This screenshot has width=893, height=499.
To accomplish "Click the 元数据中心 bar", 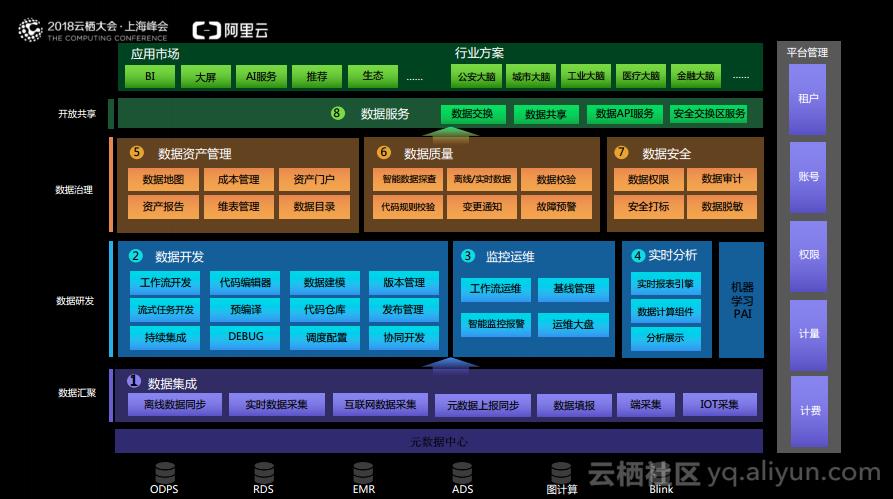I will point(439,441).
